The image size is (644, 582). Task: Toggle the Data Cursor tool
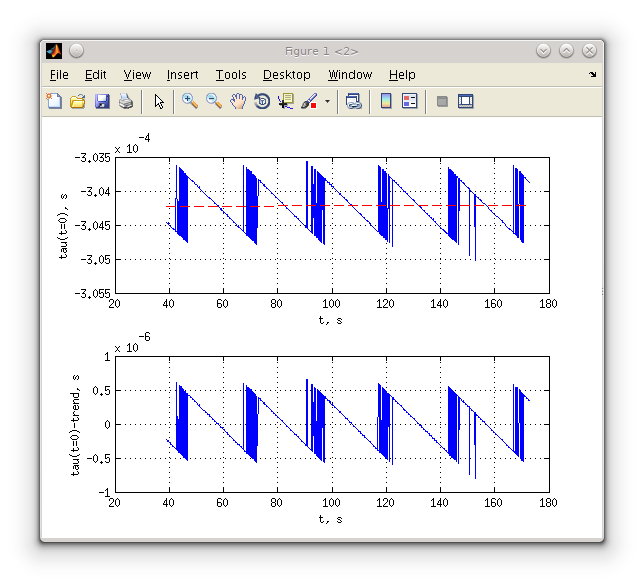click(x=286, y=101)
